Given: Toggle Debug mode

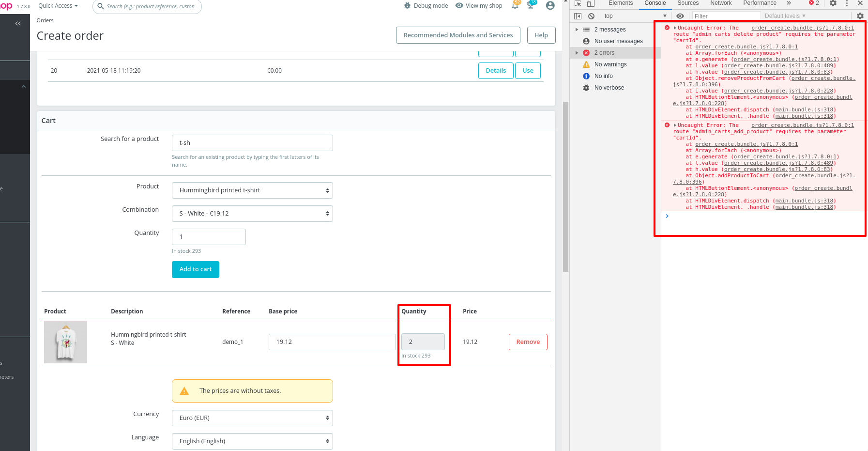Looking at the screenshot, I should point(426,5).
